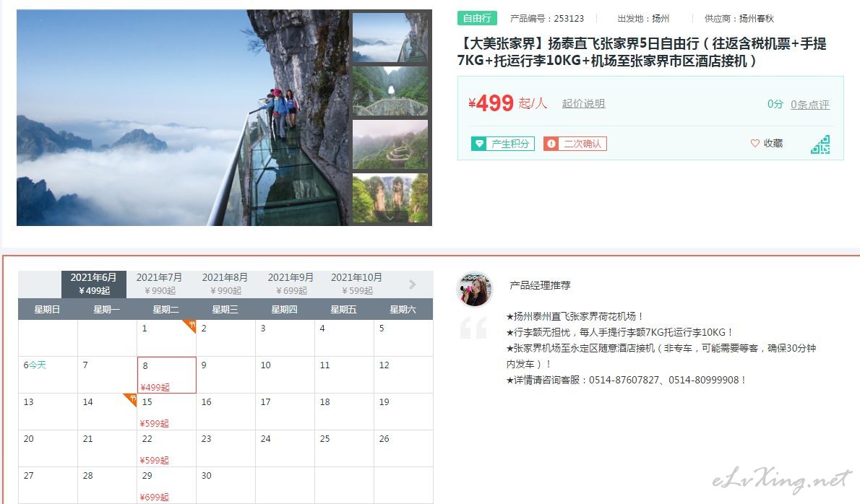This screenshot has width=860, height=504.
Task: Open the 起价说明 link
Action: (583, 103)
